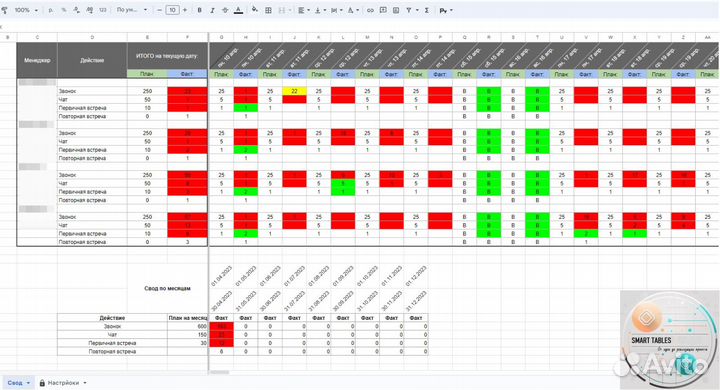Toggle strikethrough formatting

pyautogui.click(x=225, y=10)
